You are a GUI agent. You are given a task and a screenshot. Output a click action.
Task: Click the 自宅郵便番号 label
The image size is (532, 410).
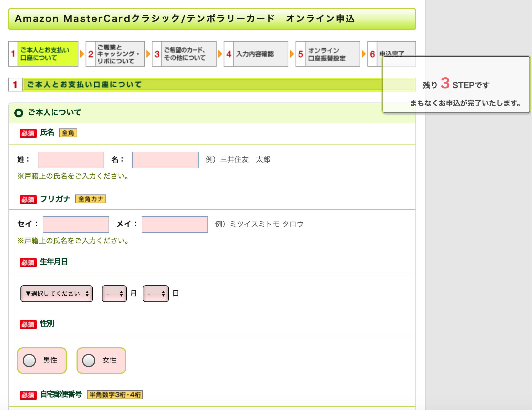click(61, 394)
